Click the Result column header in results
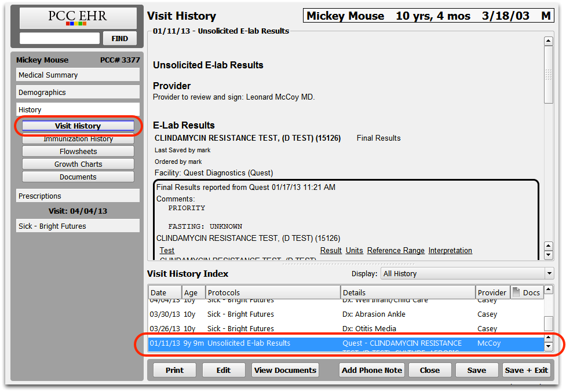Image resolution: width=566 pixels, height=392 pixels. 331,250
